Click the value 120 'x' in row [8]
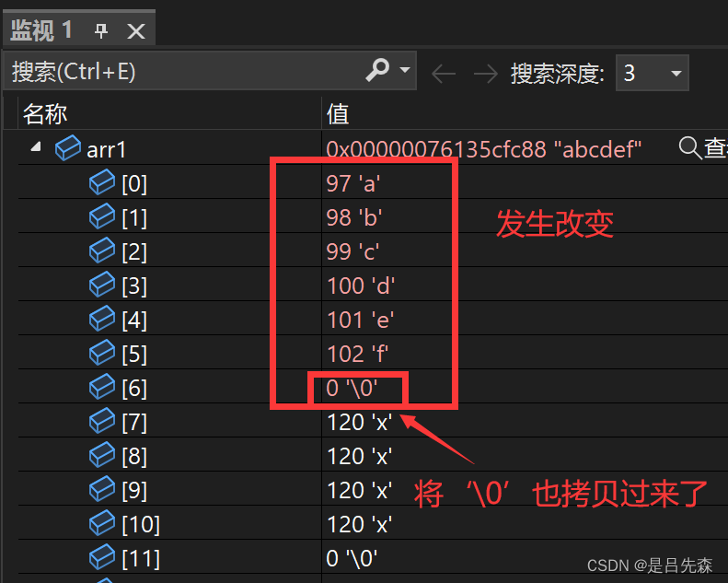Image resolution: width=728 pixels, height=583 pixels. (359, 456)
